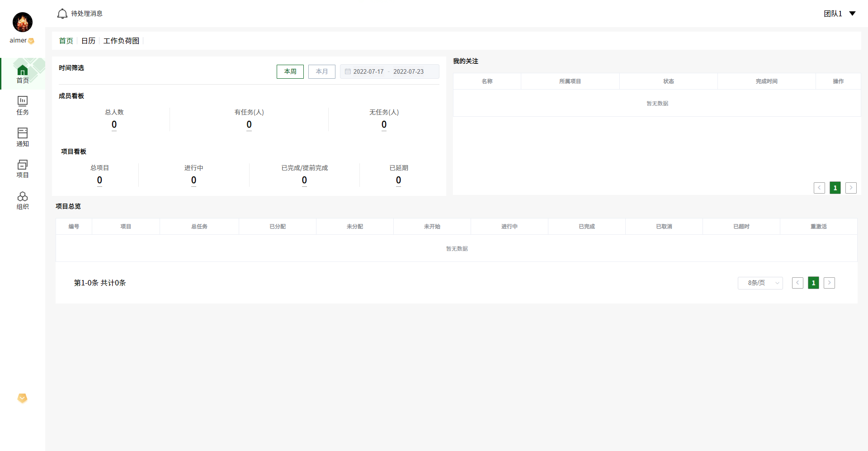This screenshot has width=868, height=451.
Task: Click the 已取消 column header
Action: pyautogui.click(x=664, y=227)
